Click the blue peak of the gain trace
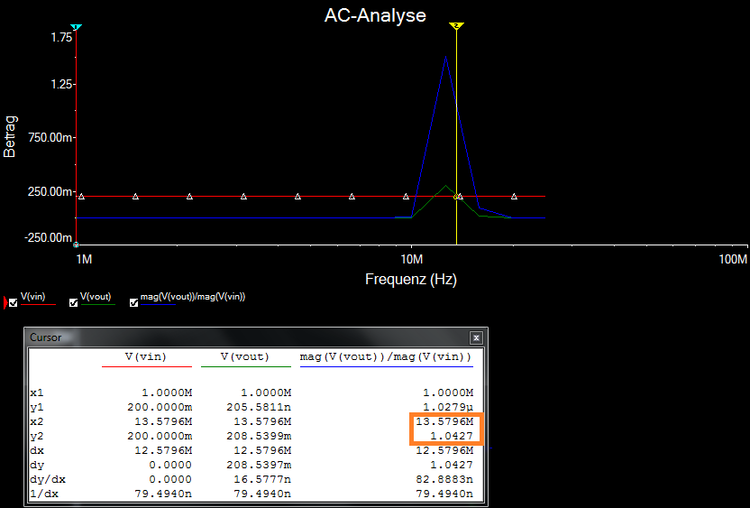Screen dimensions: 750x508 coord(445,58)
